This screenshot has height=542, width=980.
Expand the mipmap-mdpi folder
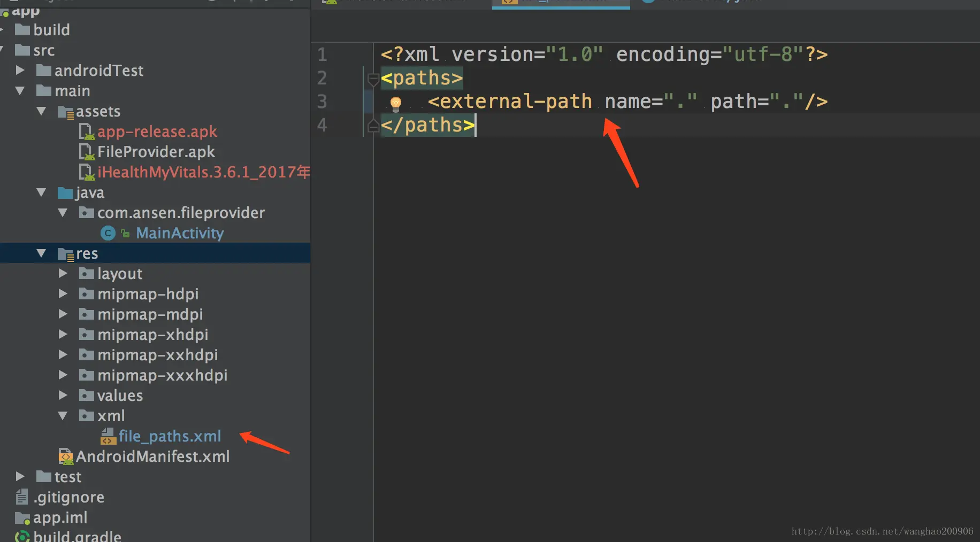[x=63, y=314]
